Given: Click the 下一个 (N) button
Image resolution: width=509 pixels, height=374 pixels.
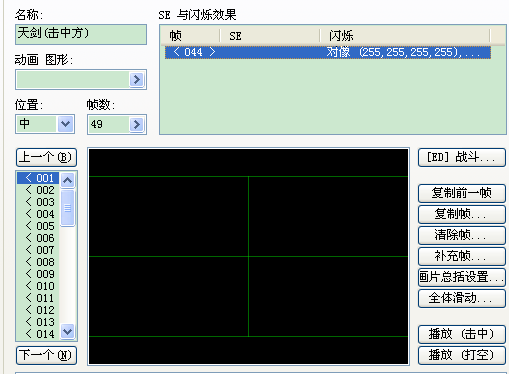Looking at the screenshot, I should [46, 355].
